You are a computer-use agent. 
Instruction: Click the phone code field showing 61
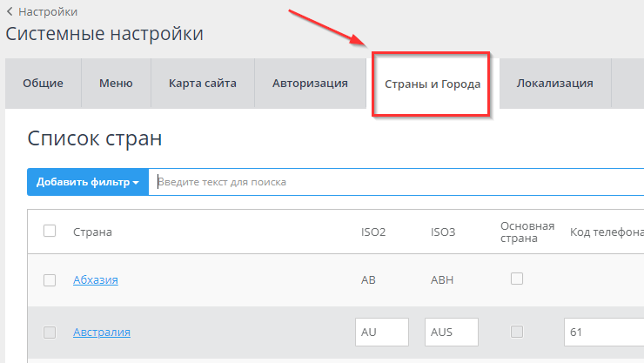(603, 332)
